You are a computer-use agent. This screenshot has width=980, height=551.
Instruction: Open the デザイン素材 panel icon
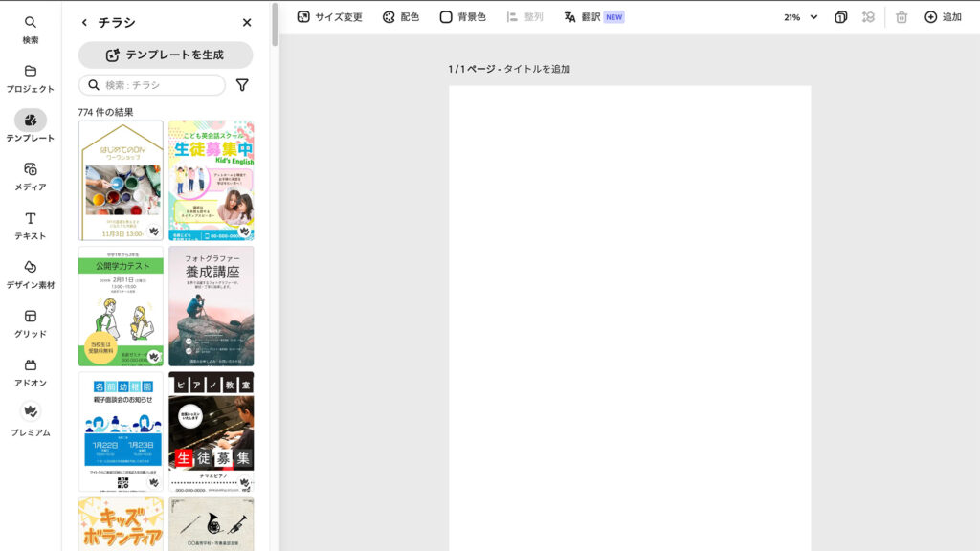point(32,275)
